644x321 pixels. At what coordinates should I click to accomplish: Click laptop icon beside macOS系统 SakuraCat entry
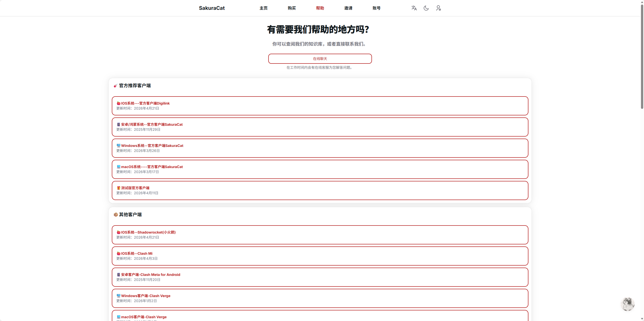(x=118, y=167)
